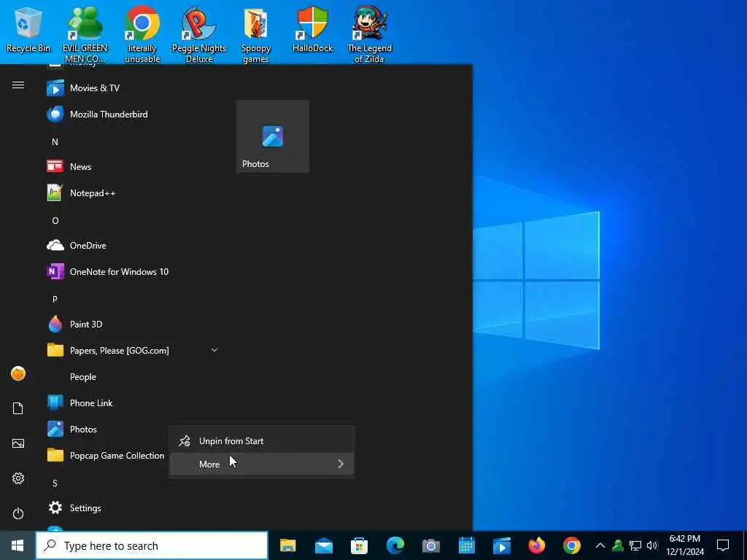Select literally unusable Chrome shortcut
Image resolution: width=747 pixels, height=560 pixels.
[142, 34]
